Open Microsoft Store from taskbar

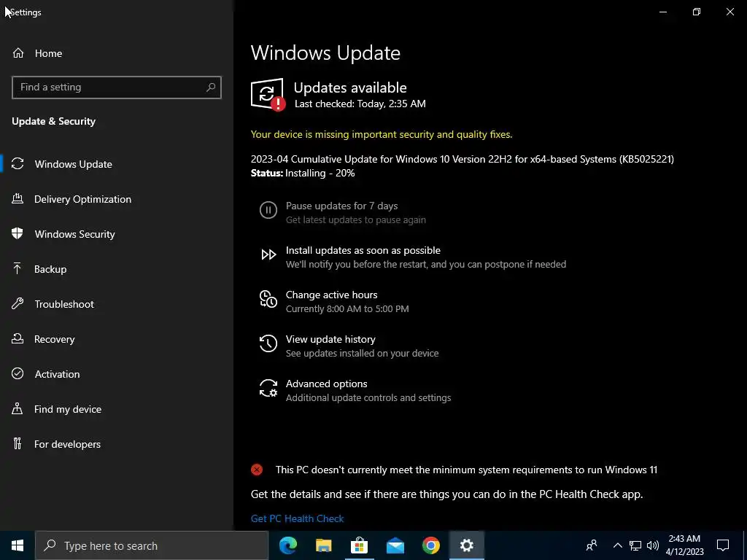click(x=359, y=545)
